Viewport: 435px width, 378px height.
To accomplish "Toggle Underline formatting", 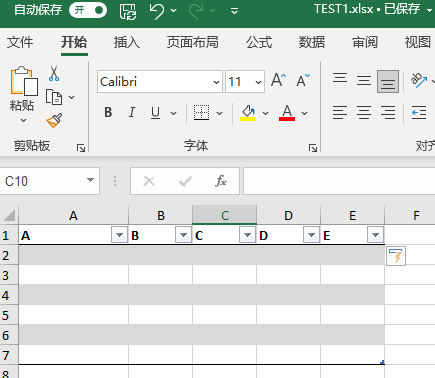I will coord(155,113).
